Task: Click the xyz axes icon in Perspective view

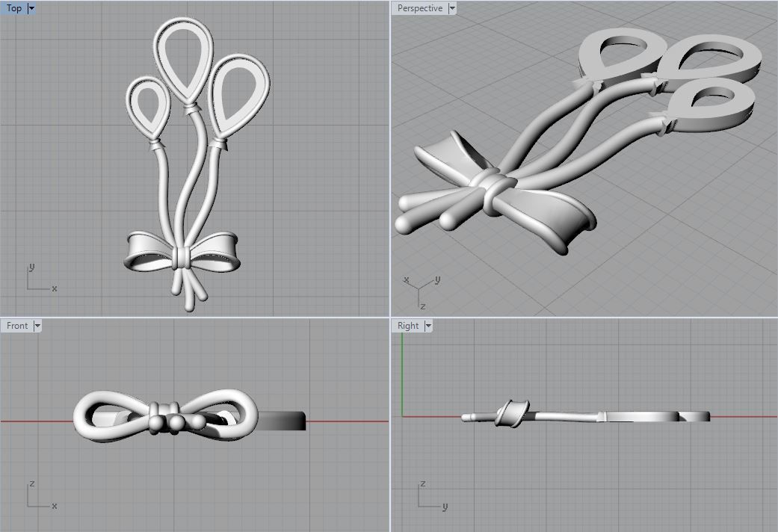Action: pyautogui.click(x=422, y=292)
